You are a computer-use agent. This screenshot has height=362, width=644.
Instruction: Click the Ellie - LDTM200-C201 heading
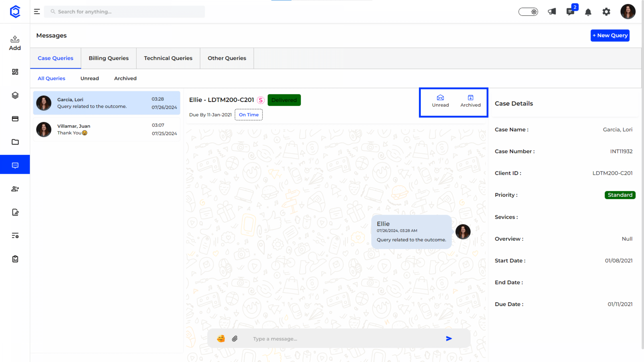click(x=222, y=100)
